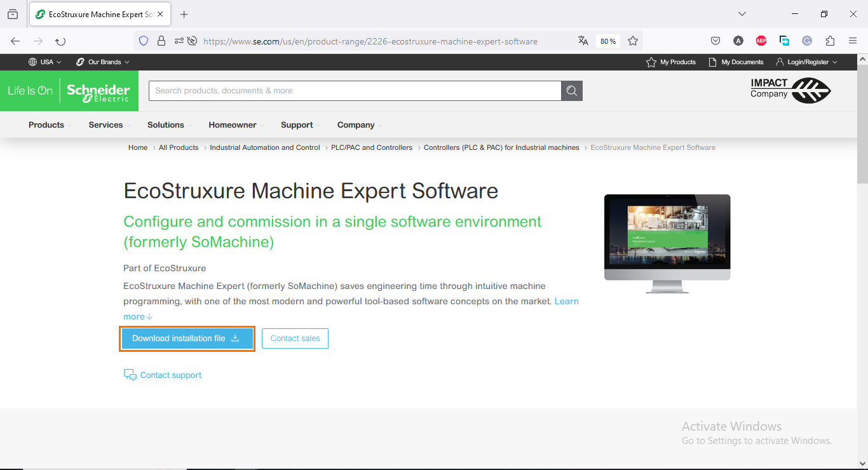Viewport: 868px width, 470px height.
Task: Open the Homeowner menu
Action: click(236, 125)
